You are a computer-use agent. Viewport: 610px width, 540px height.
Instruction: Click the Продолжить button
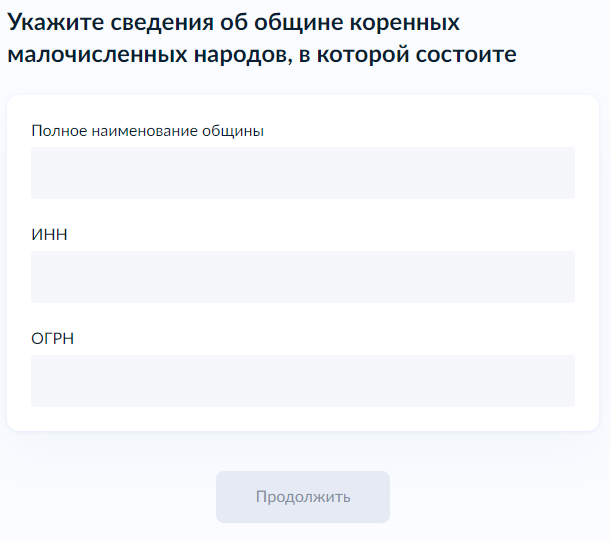click(303, 497)
